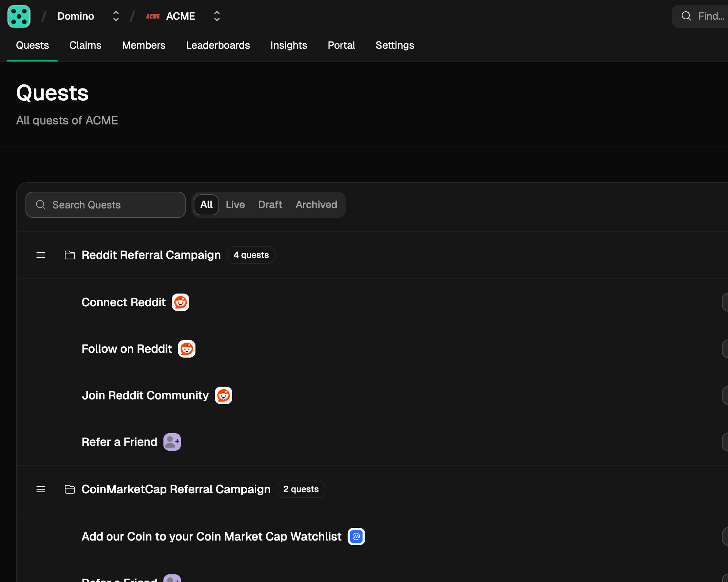The image size is (728, 582).
Task: Click drag handle of Reddit Referral Campaign
Action: (41, 255)
